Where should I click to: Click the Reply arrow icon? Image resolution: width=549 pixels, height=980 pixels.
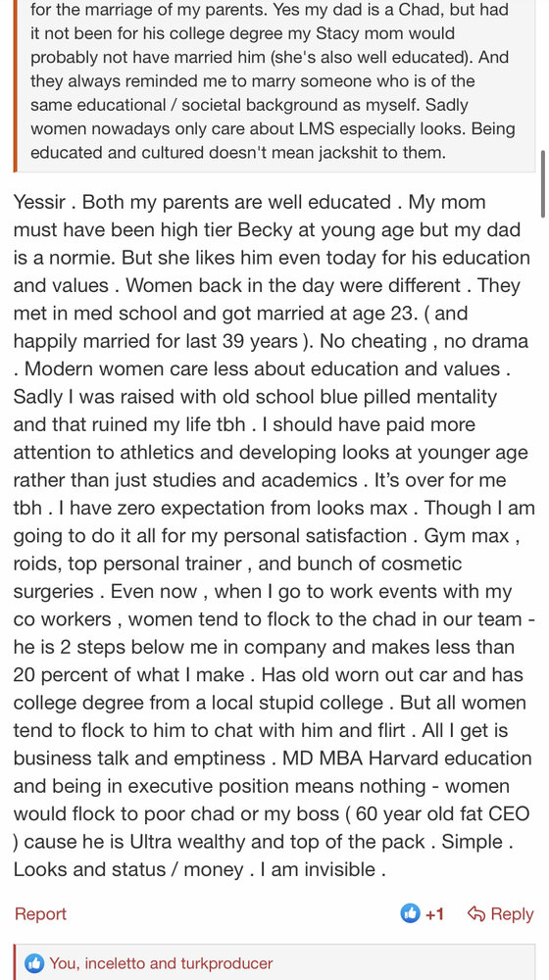tap(476, 913)
